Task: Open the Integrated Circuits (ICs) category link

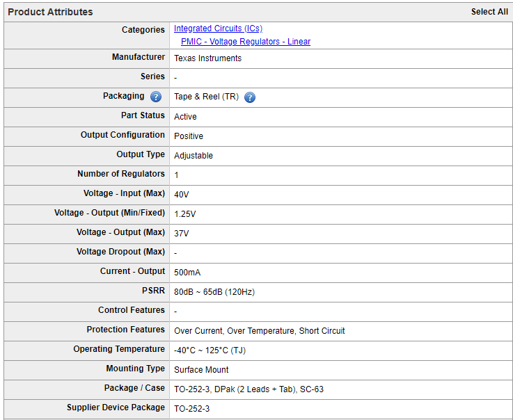Action: tap(218, 29)
